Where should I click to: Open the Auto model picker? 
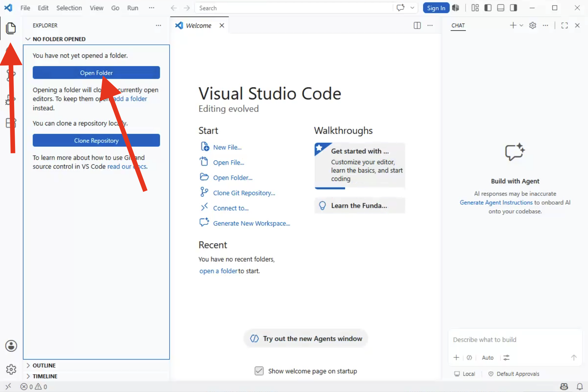point(488,358)
